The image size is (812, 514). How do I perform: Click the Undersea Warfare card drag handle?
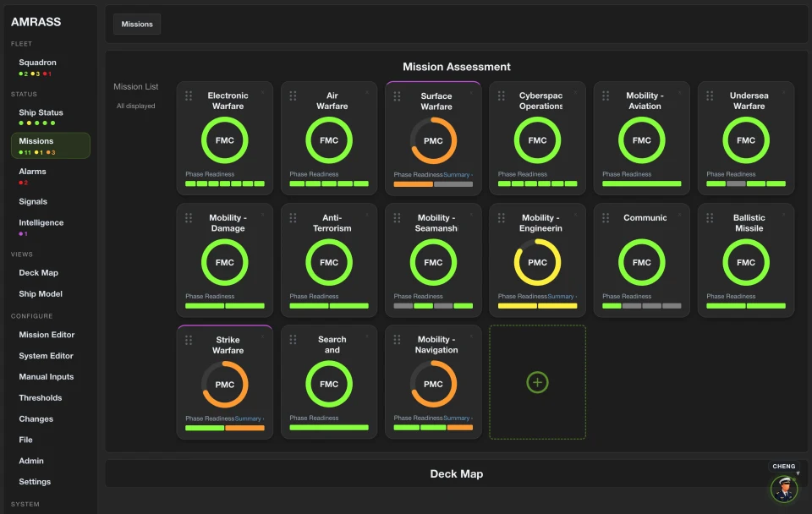pyautogui.click(x=710, y=96)
